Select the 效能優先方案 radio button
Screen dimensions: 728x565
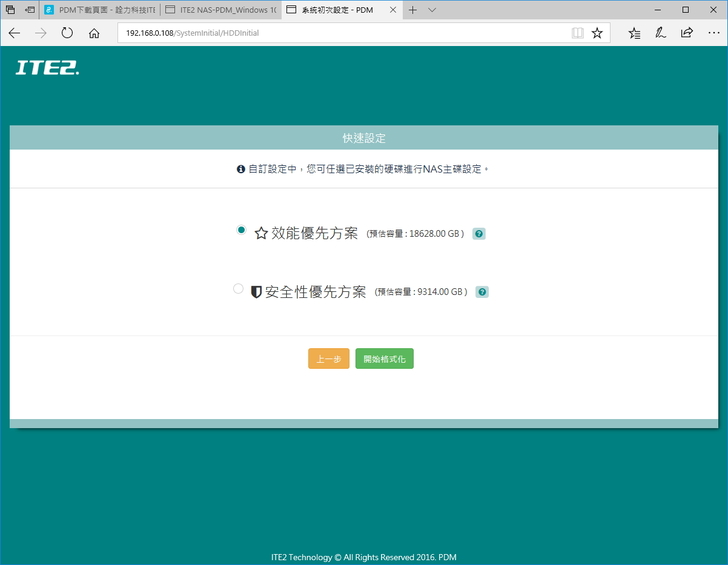coord(240,230)
